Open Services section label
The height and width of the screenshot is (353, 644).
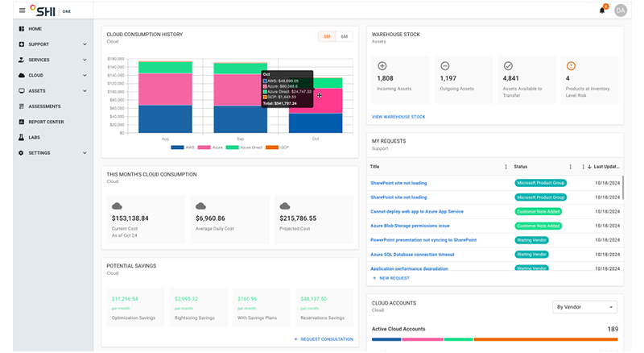pyautogui.click(x=39, y=60)
